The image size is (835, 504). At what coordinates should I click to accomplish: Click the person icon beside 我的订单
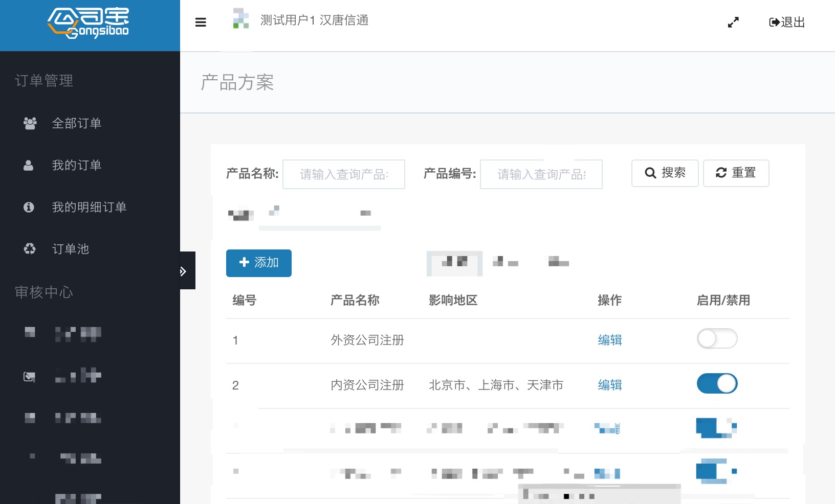29,165
